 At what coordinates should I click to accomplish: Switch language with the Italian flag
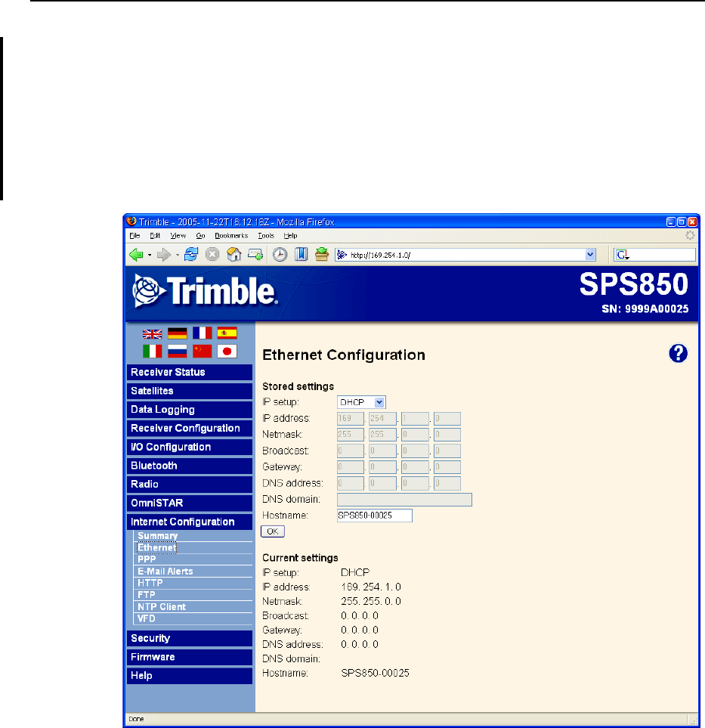pos(152,351)
